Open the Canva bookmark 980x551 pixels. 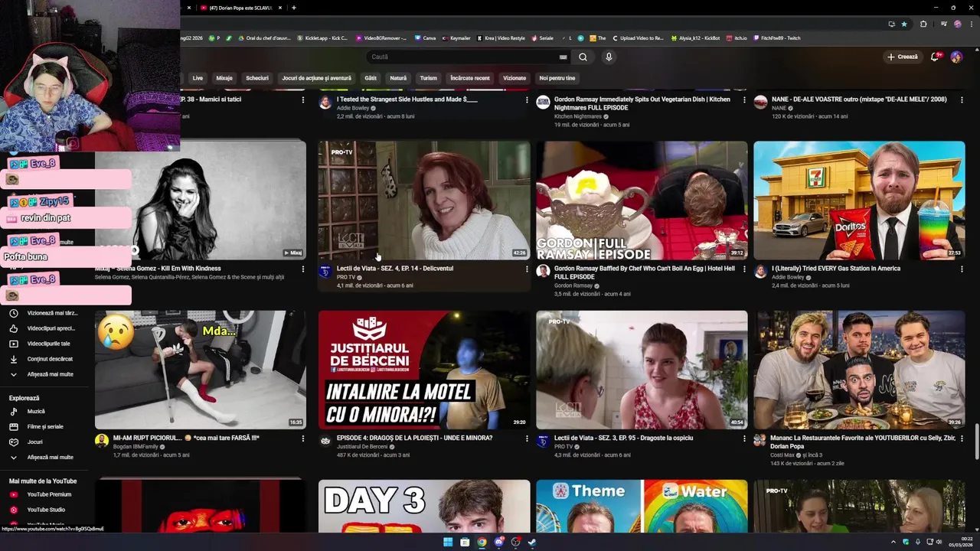coord(425,37)
